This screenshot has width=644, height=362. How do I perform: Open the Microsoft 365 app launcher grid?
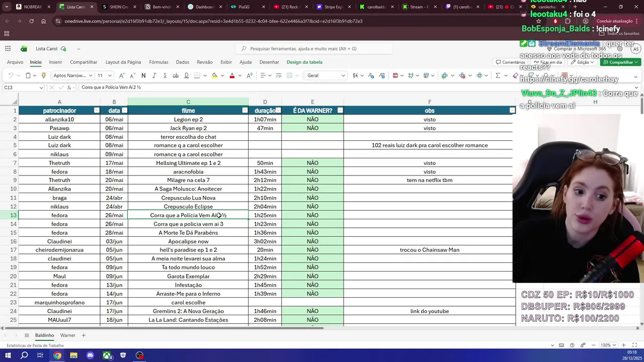click(x=8, y=49)
